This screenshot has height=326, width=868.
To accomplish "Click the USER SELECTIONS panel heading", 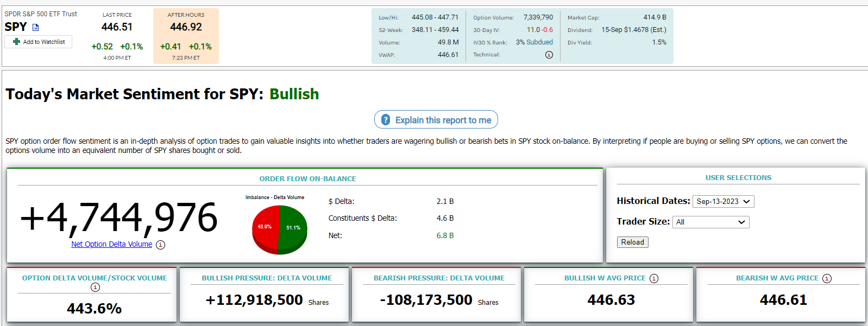I will [738, 178].
